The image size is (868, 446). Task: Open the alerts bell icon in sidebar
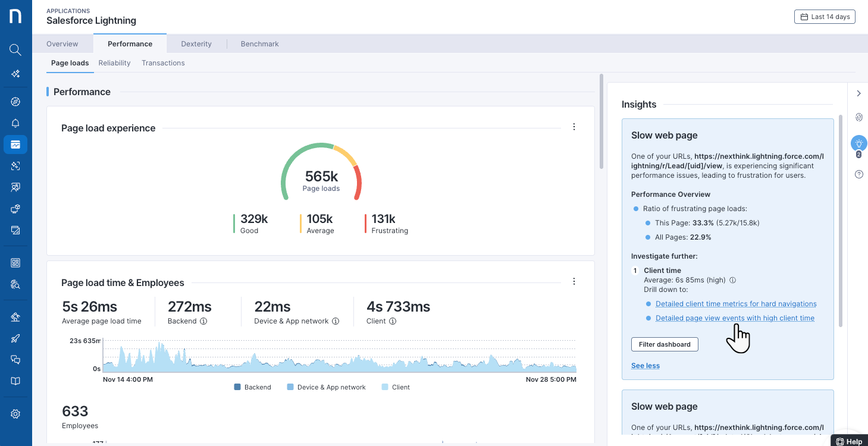coord(15,123)
